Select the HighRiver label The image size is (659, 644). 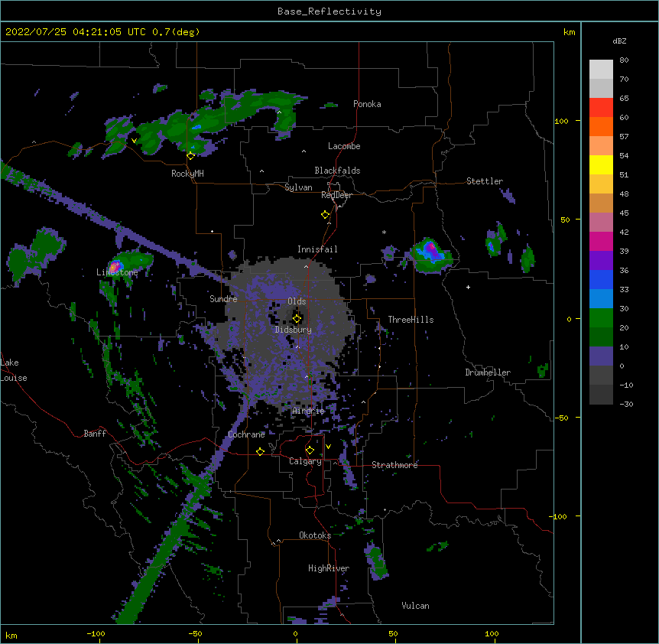click(x=329, y=568)
